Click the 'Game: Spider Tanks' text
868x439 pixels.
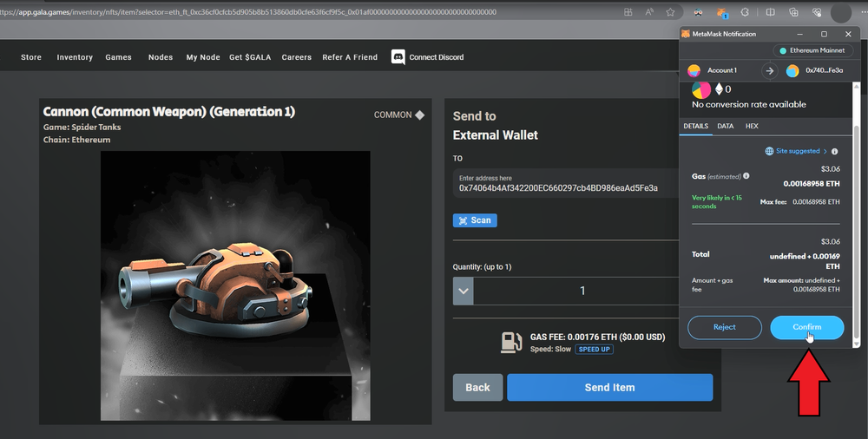tap(82, 127)
